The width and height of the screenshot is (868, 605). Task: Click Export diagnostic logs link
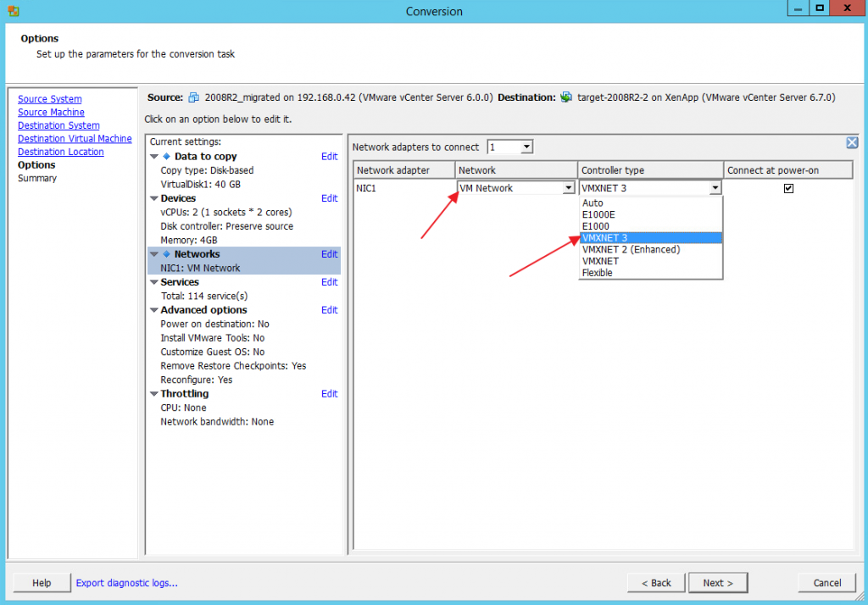127,583
